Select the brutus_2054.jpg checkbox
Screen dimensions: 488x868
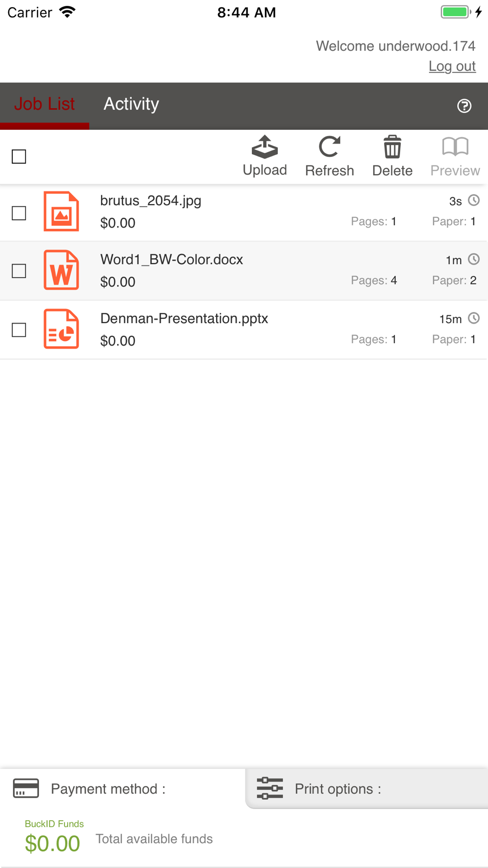19,213
